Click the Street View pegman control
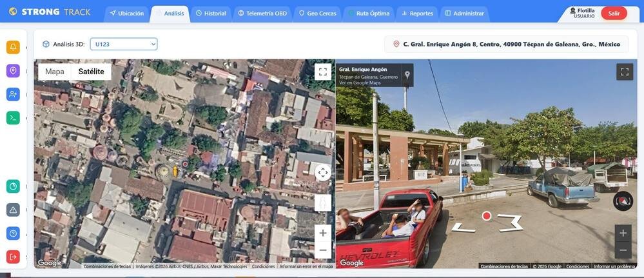This screenshot has width=644, height=278. 323,203
